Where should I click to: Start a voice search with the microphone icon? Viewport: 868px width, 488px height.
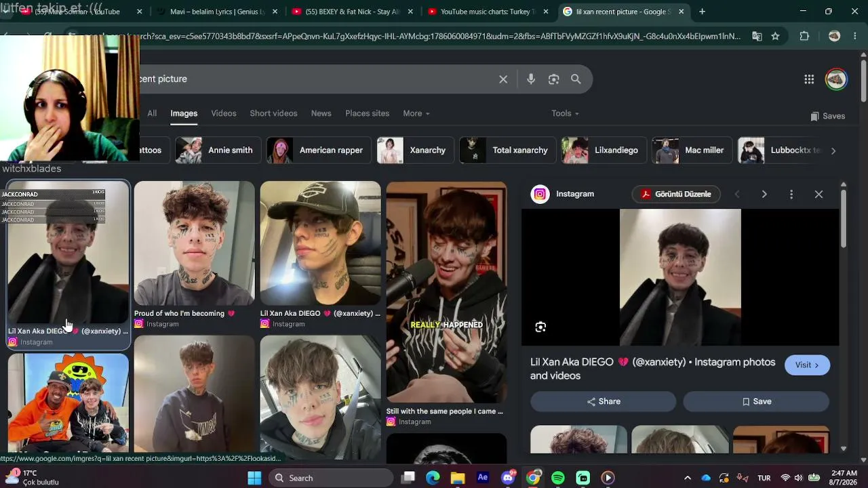pyautogui.click(x=531, y=79)
